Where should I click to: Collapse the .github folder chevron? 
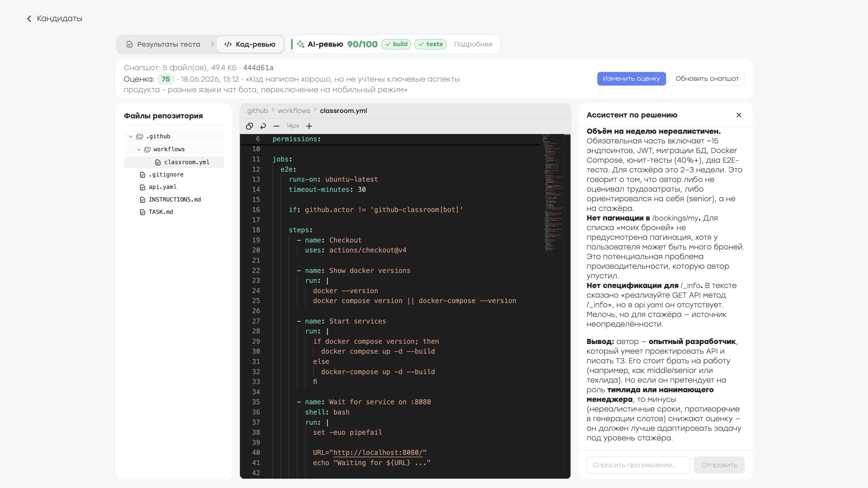click(131, 136)
